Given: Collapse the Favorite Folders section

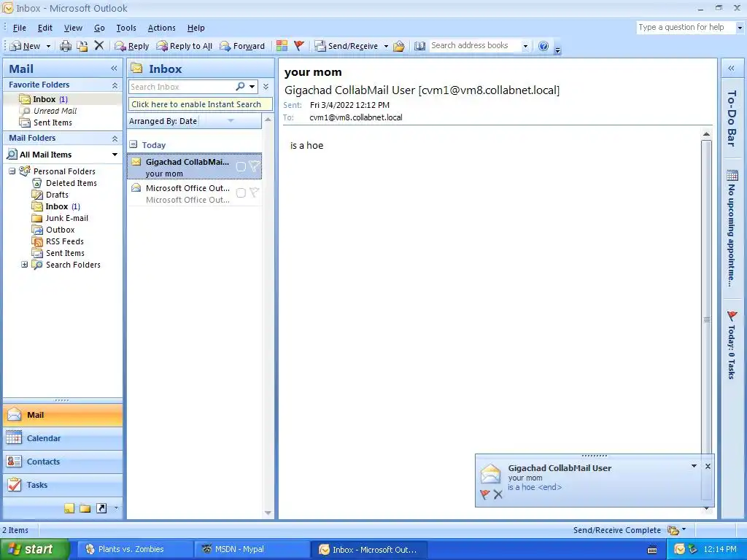Looking at the screenshot, I should 115,85.
